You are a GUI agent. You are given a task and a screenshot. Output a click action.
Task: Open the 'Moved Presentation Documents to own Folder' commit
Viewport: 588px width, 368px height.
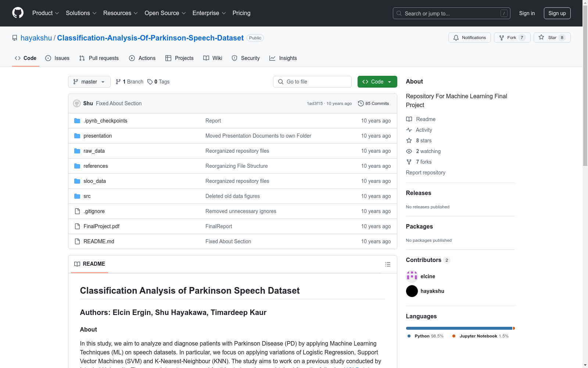258,136
